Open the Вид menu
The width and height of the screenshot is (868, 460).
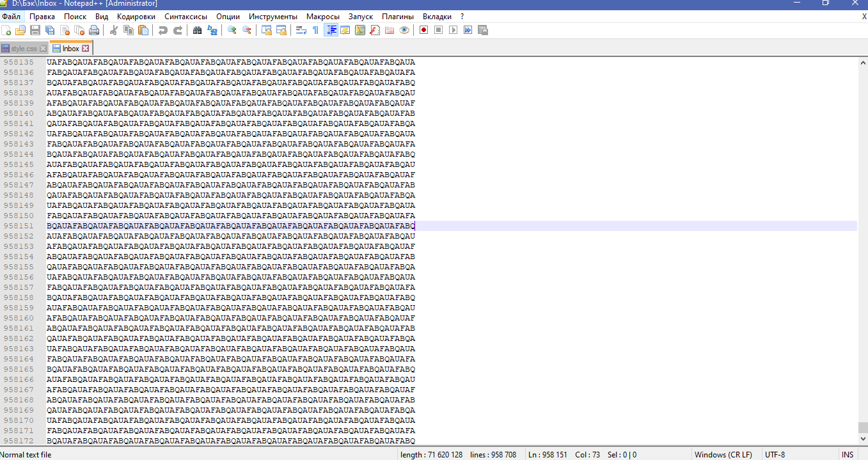point(102,17)
